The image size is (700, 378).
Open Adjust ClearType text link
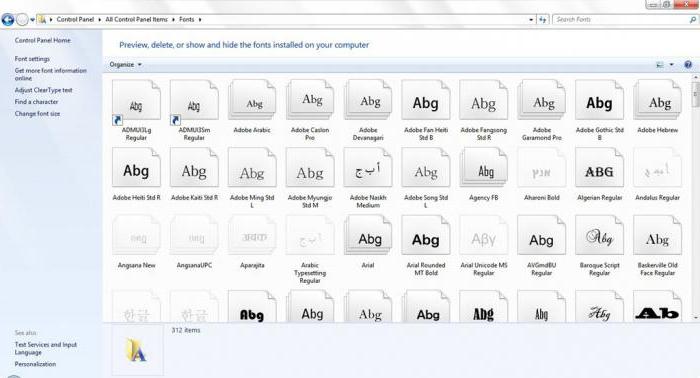coord(43,90)
